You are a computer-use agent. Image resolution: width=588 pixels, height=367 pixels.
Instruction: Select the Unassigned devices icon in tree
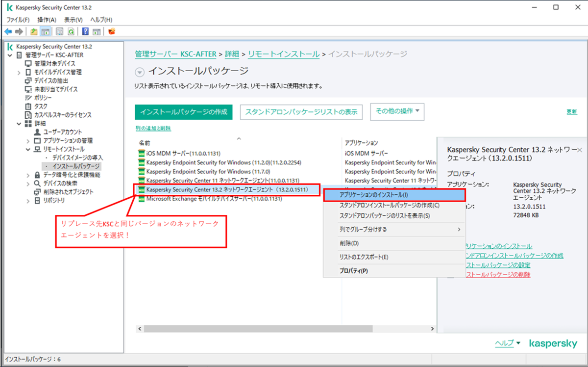tap(28, 89)
